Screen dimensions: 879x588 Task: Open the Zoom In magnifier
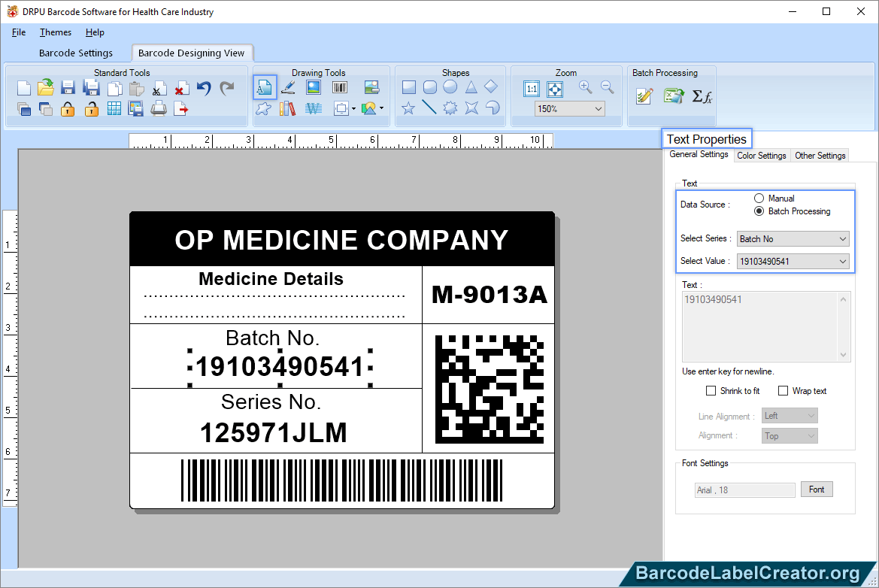coord(584,86)
